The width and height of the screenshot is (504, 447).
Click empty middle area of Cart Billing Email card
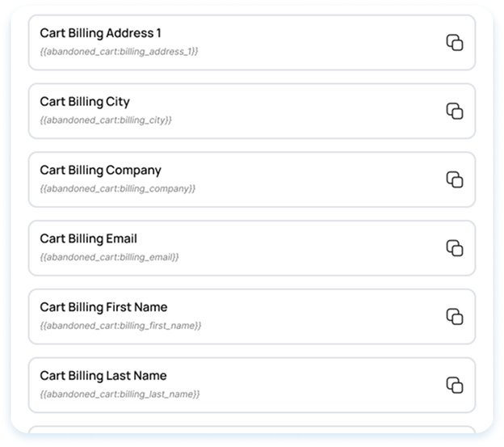[x=307, y=248]
